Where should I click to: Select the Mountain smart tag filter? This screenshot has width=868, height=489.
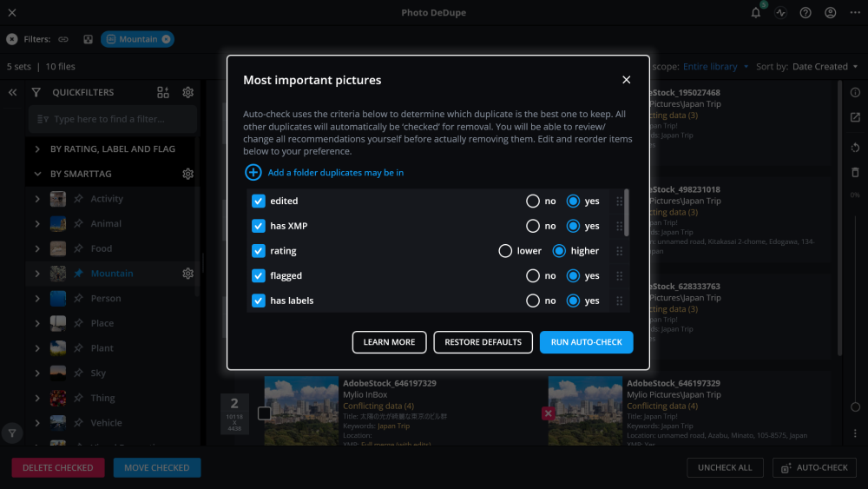point(112,274)
